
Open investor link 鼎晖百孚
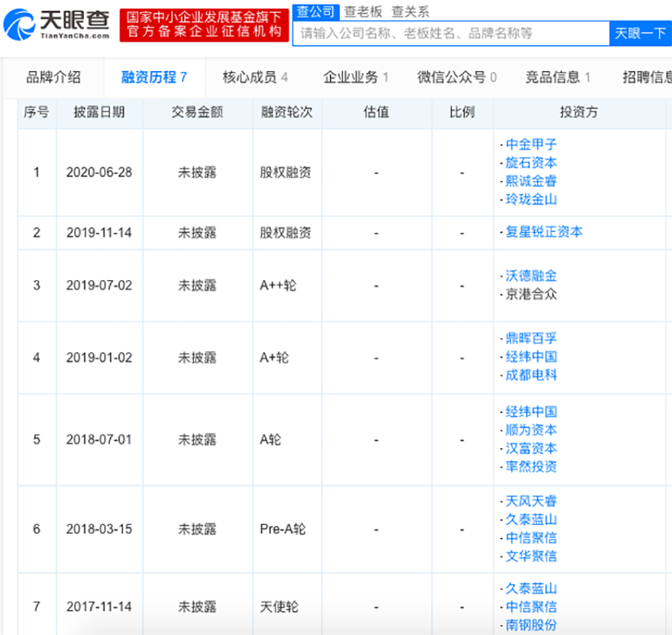coord(531,339)
